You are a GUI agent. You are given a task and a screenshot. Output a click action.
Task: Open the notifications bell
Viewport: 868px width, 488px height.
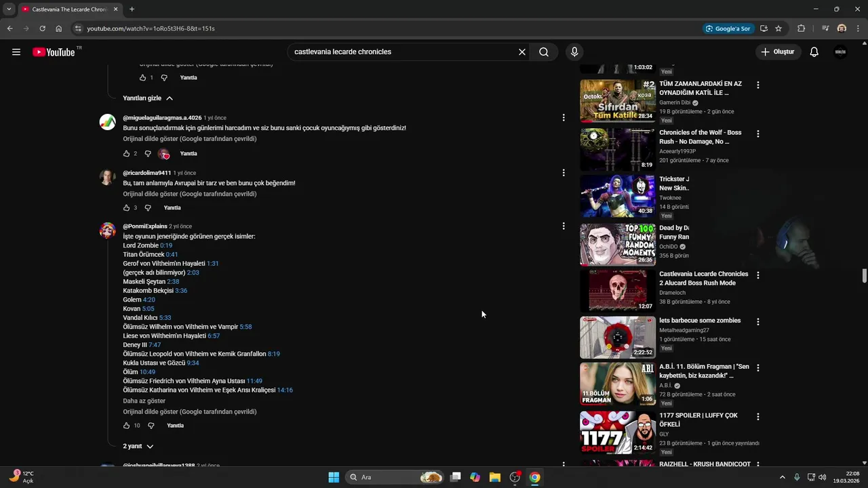click(x=814, y=52)
